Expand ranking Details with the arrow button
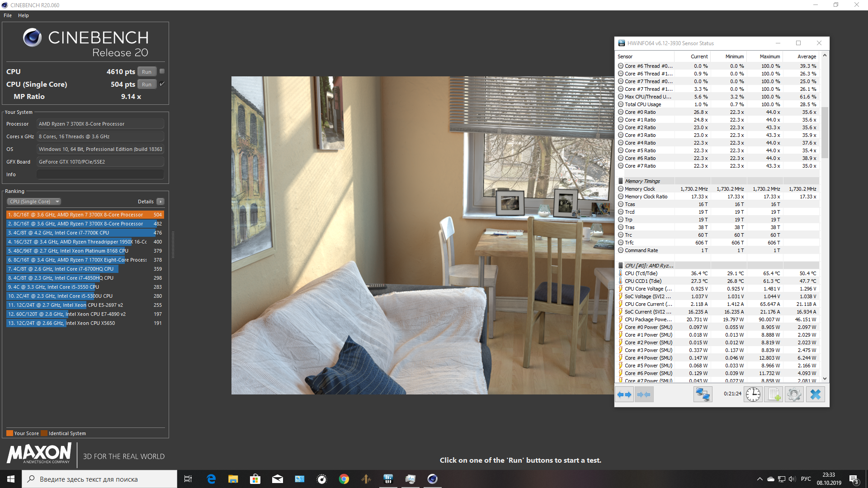This screenshot has height=488, width=868. click(160, 202)
